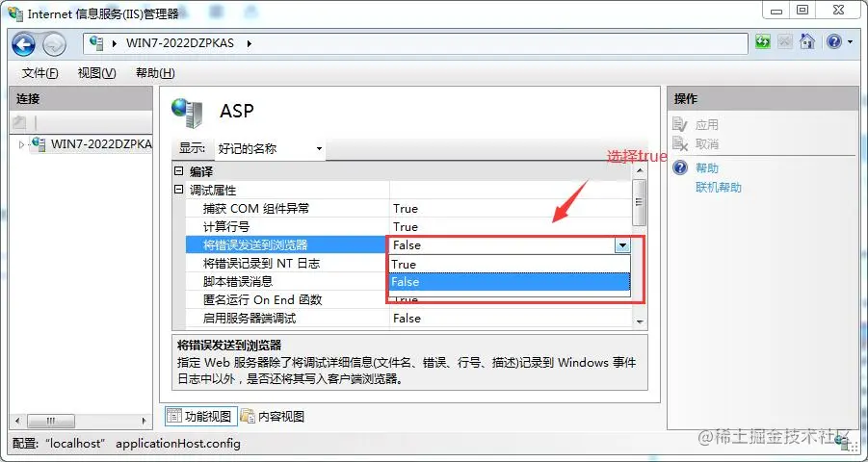Select 匿名运行 On End 函数 row
Image resolution: width=868 pixels, height=462 pixels.
coord(287,300)
